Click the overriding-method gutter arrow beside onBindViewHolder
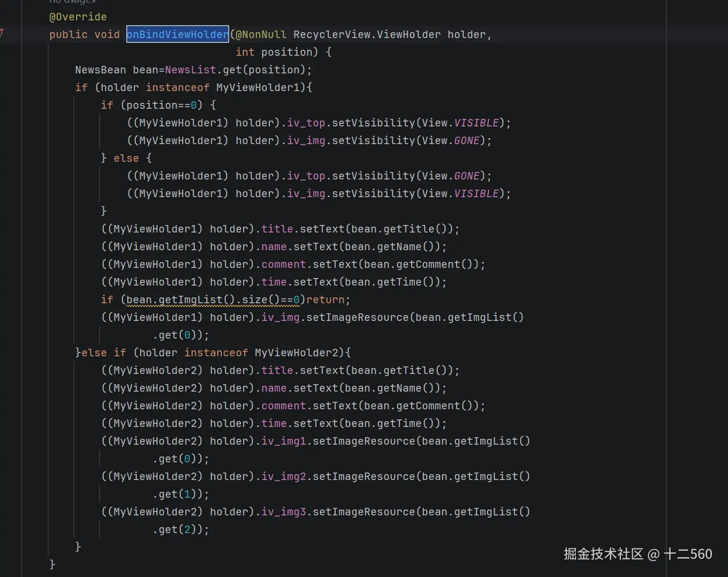 pos(2,32)
